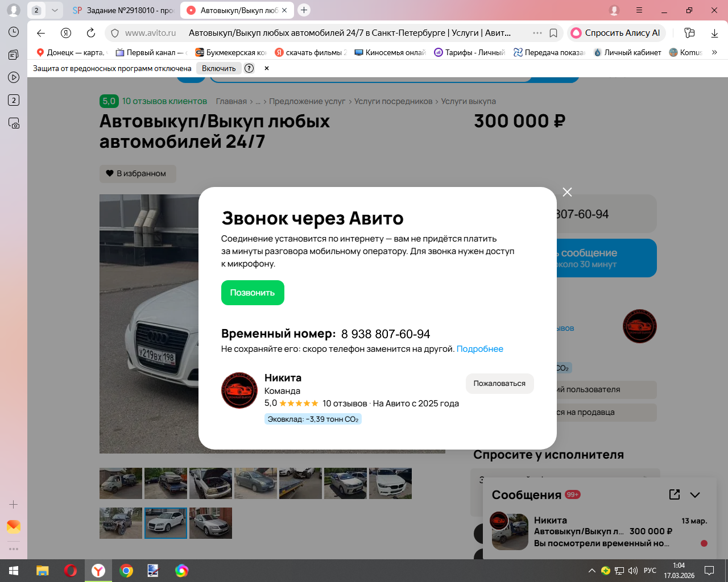
Task: Click the help question mark icon
Action: click(x=249, y=68)
